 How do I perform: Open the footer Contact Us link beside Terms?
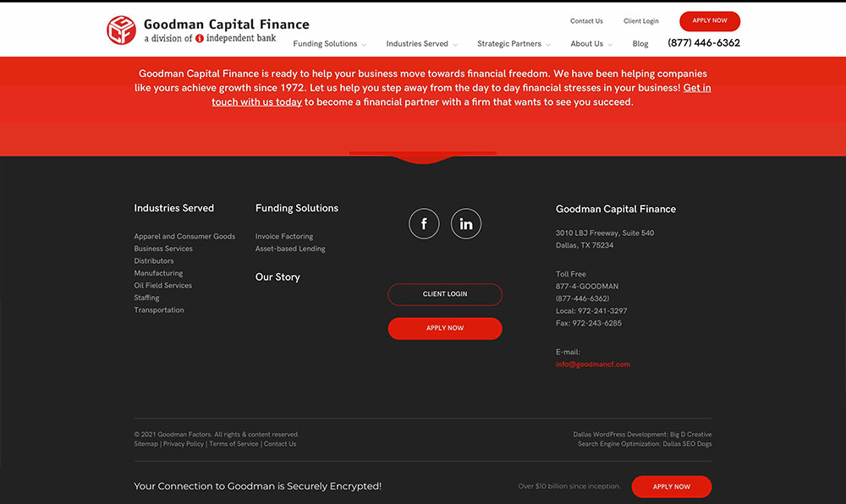click(x=280, y=444)
